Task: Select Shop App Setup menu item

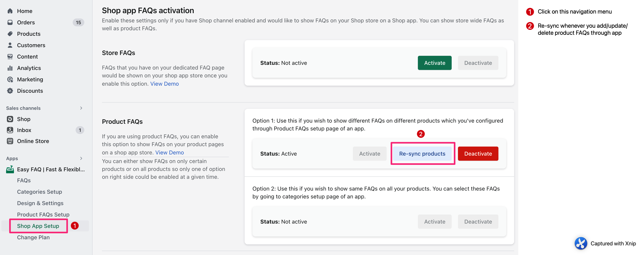Action: click(38, 226)
